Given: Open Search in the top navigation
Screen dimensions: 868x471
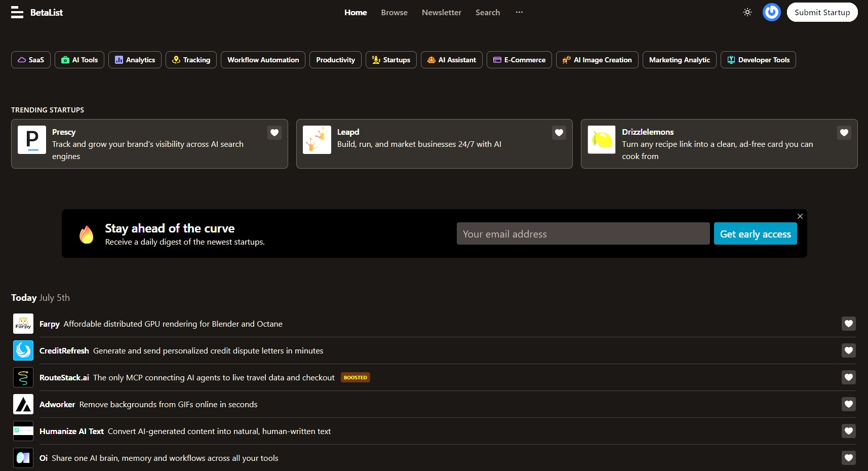Looking at the screenshot, I should coord(488,12).
